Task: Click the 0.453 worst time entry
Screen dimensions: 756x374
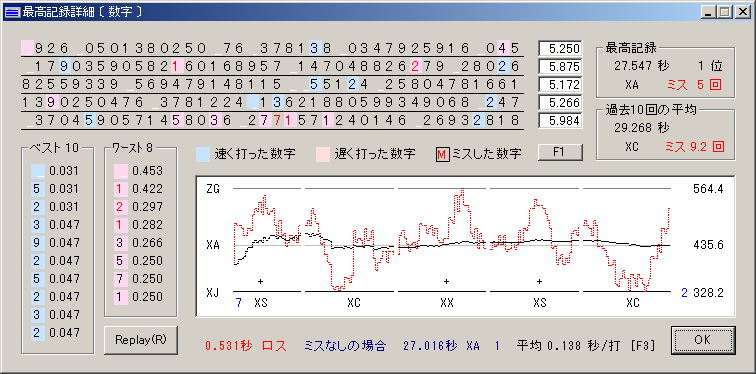Action: click(147, 171)
